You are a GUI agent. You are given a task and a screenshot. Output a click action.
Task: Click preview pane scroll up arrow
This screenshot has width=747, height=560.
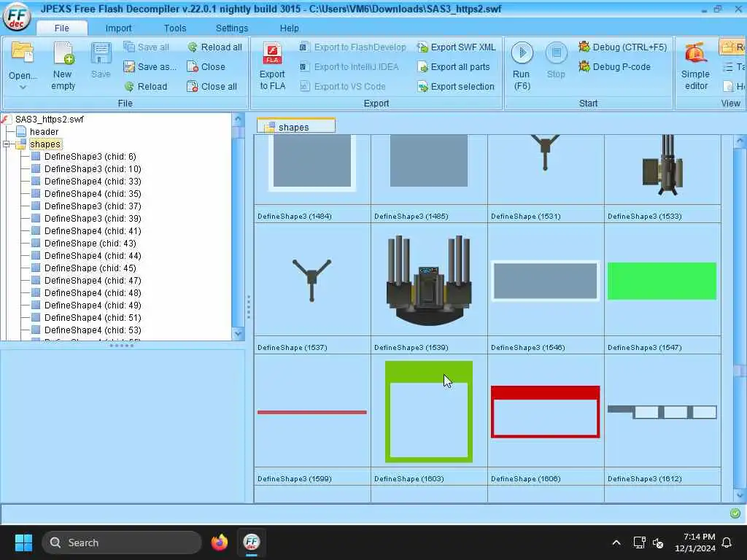740,141
